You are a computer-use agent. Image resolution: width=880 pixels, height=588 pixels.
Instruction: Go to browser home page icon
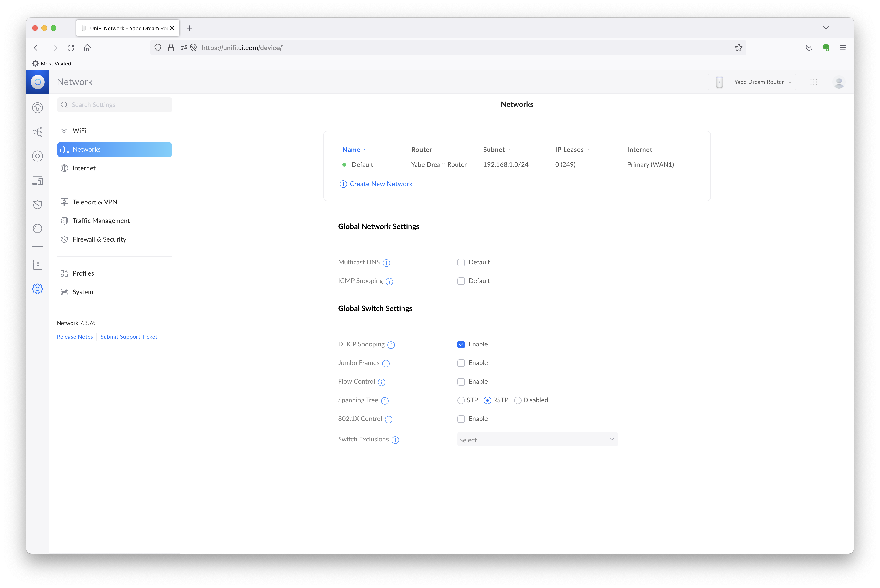[87, 48]
